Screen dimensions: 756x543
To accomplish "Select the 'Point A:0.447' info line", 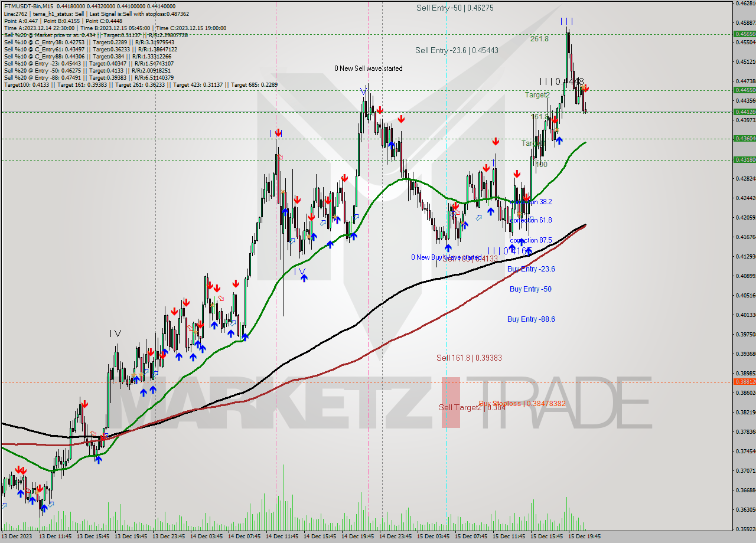I will pyautogui.click(x=63, y=21).
